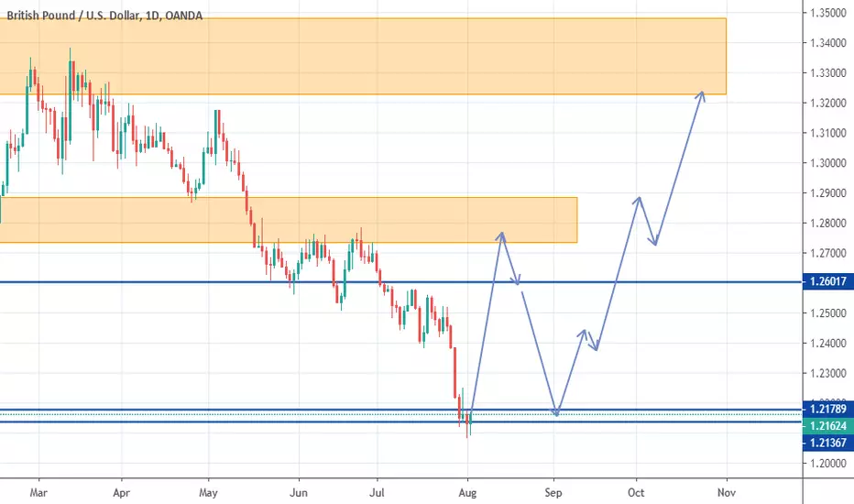
Task: Click the 1.29000 price axis value
Action: coord(828,192)
